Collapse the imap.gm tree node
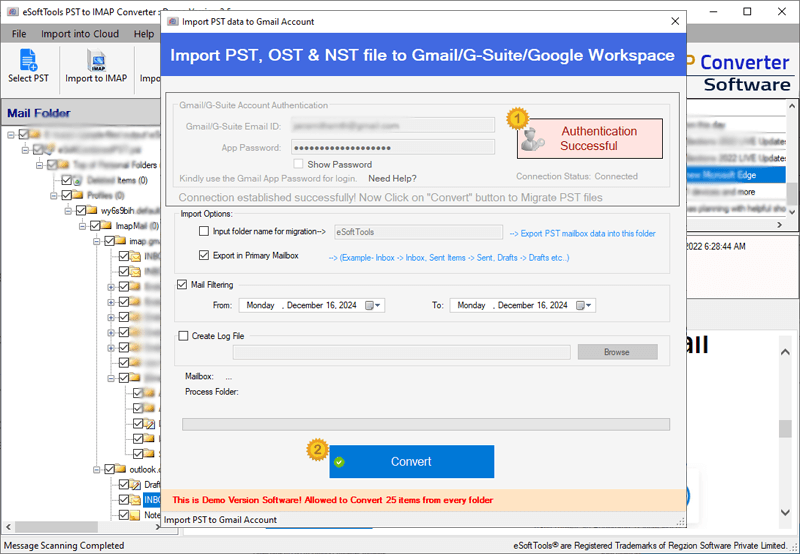 [96, 241]
